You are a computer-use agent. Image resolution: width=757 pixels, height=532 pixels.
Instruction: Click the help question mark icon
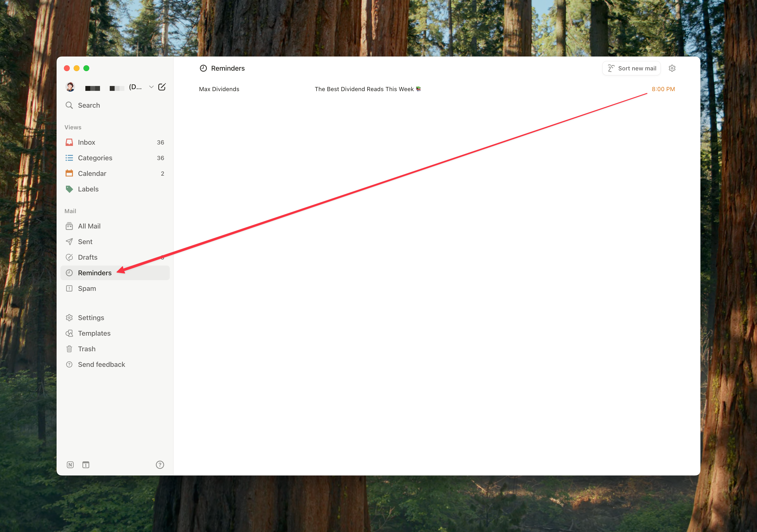pos(160,465)
